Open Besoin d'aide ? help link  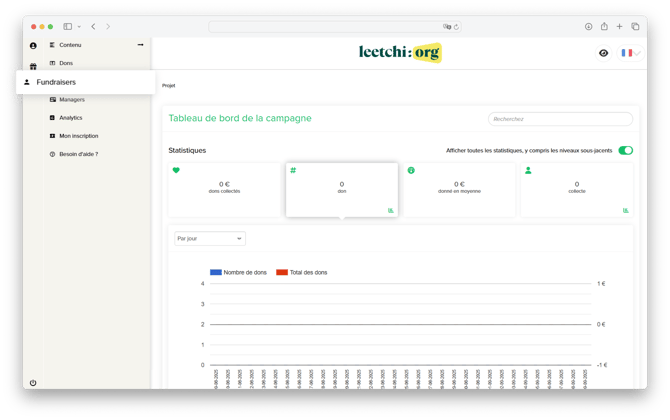tap(79, 154)
